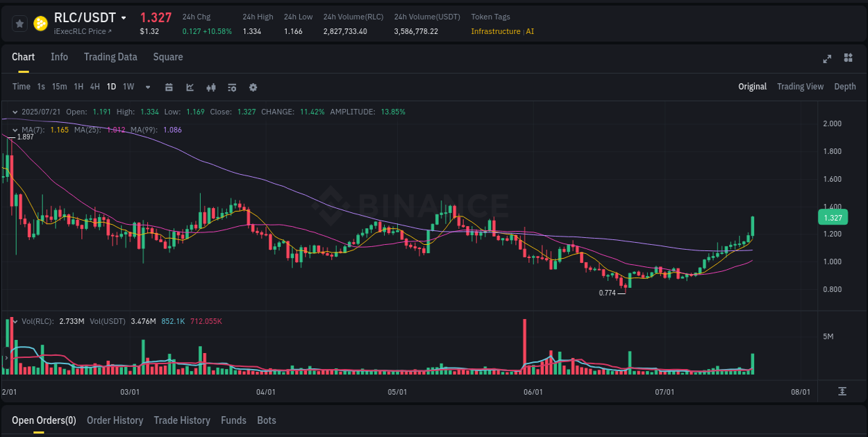The image size is (868, 437).
Task: Switch to the Depth view
Action: [845, 87]
